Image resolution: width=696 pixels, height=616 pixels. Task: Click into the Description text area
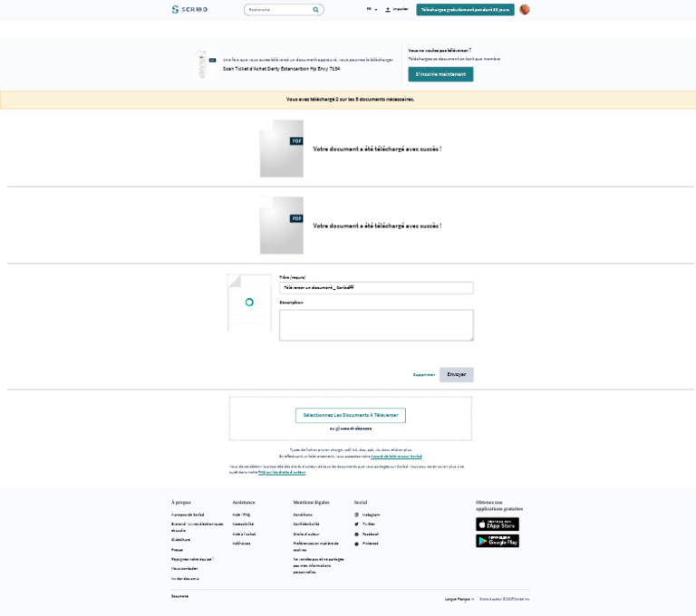pyautogui.click(x=376, y=325)
